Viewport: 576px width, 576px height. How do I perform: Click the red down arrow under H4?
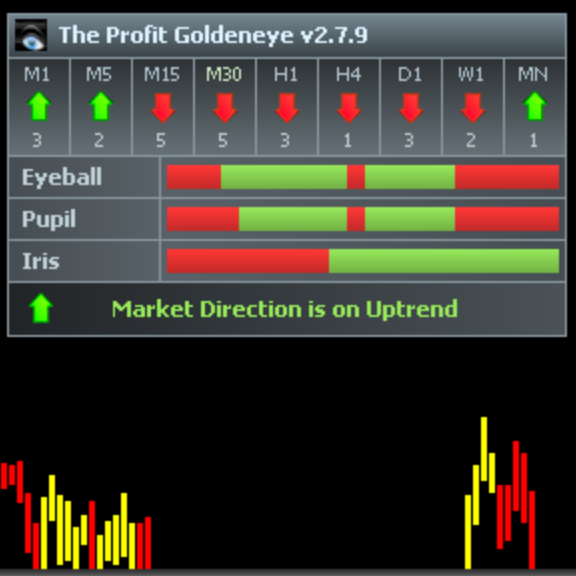coord(349,108)
